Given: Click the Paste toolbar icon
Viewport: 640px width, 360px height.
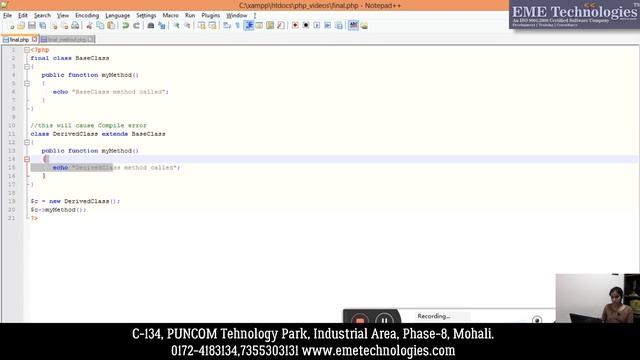Looking at the screenshot, I should click(x=111, y=26).
